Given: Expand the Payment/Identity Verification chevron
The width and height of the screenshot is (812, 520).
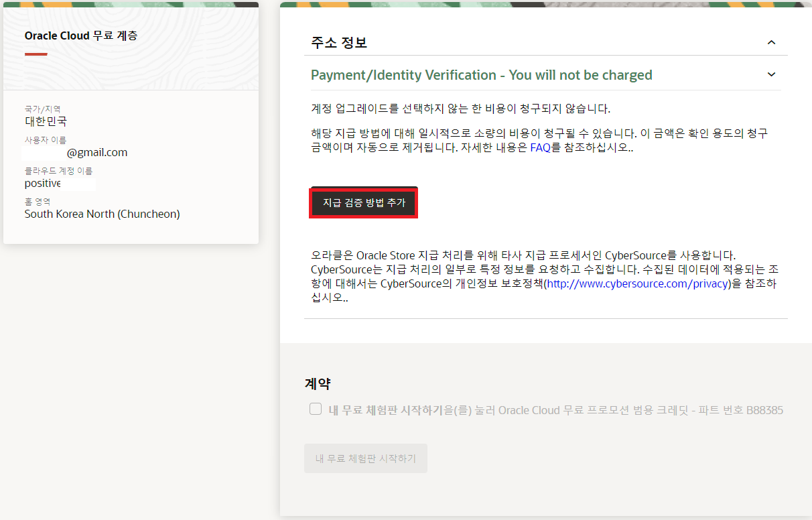Looking at the screenshot, I should point(771,74).
